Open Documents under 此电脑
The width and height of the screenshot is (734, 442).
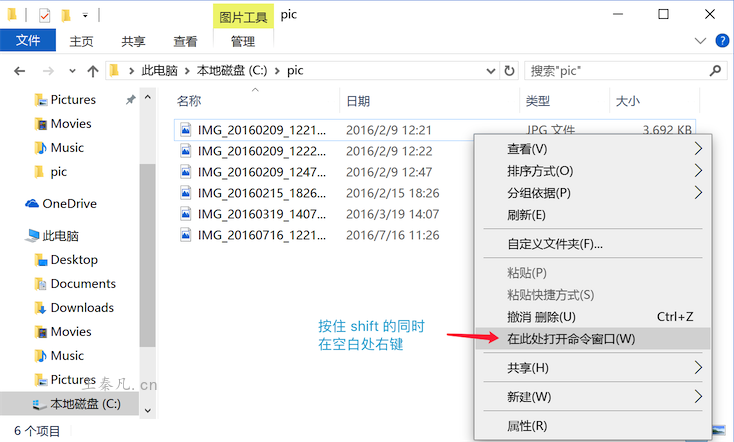(75, 284)
